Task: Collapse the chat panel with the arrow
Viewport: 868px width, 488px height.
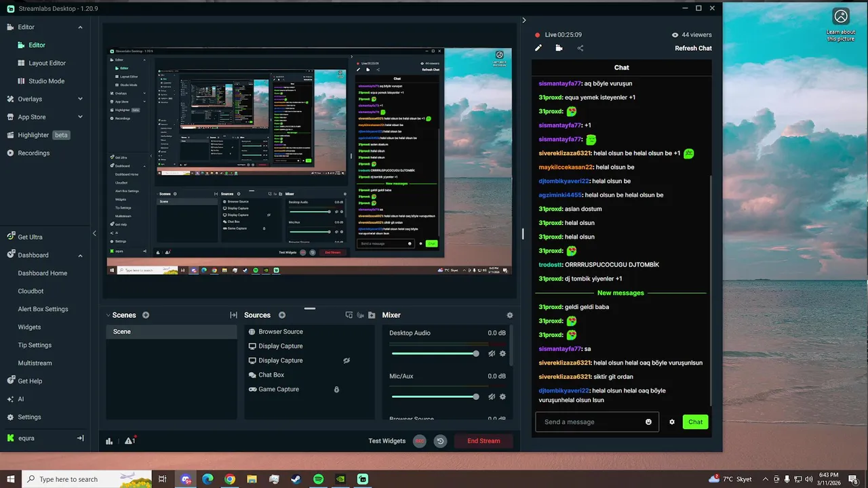Action: (x=524, y=20)
